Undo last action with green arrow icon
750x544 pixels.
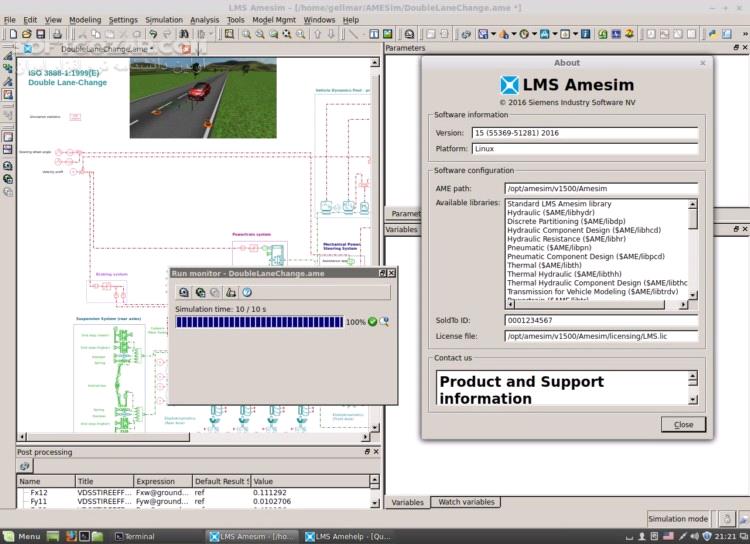coord(153,34)
